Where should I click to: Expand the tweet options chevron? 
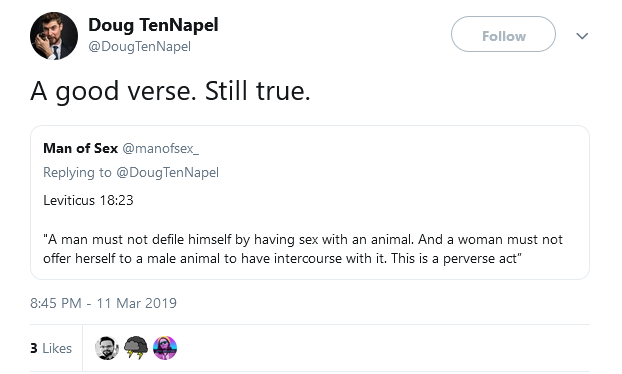582,36
